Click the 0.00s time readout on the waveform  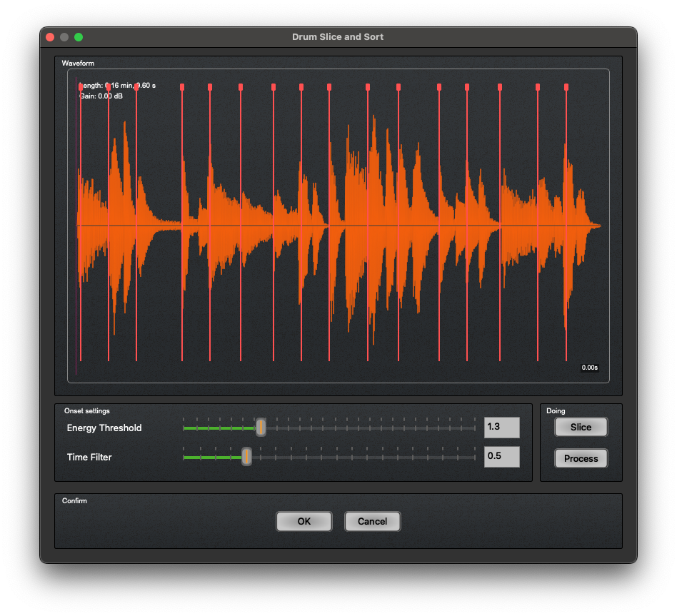coord(589,368)
